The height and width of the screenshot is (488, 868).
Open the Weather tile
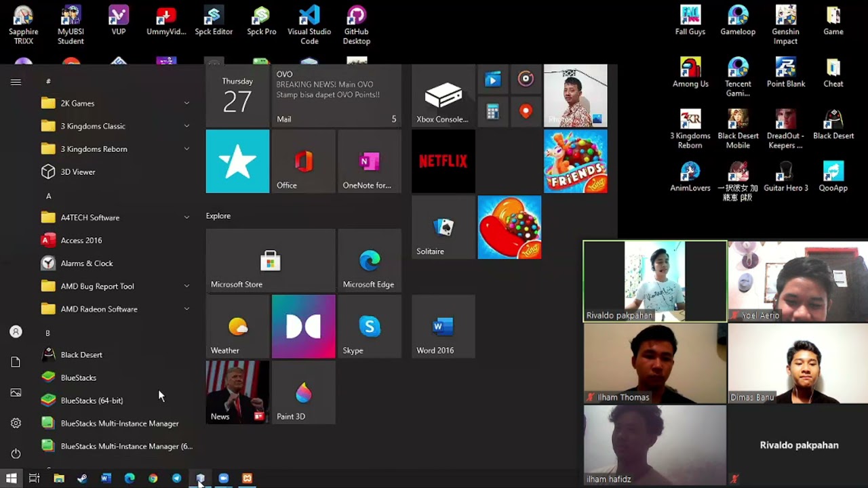(x=237, y=326)
